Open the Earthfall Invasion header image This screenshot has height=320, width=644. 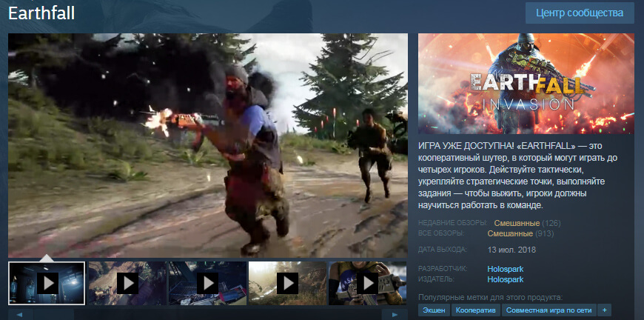tap(526, 84)
